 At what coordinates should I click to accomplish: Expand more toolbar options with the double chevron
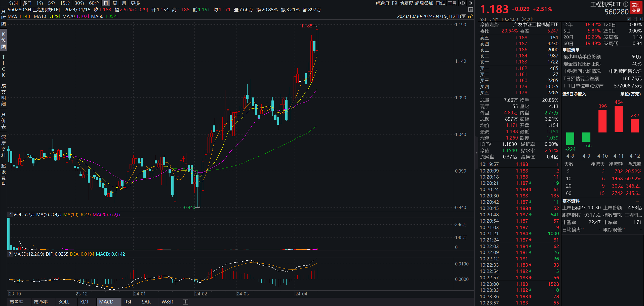[x=470, y=3]
